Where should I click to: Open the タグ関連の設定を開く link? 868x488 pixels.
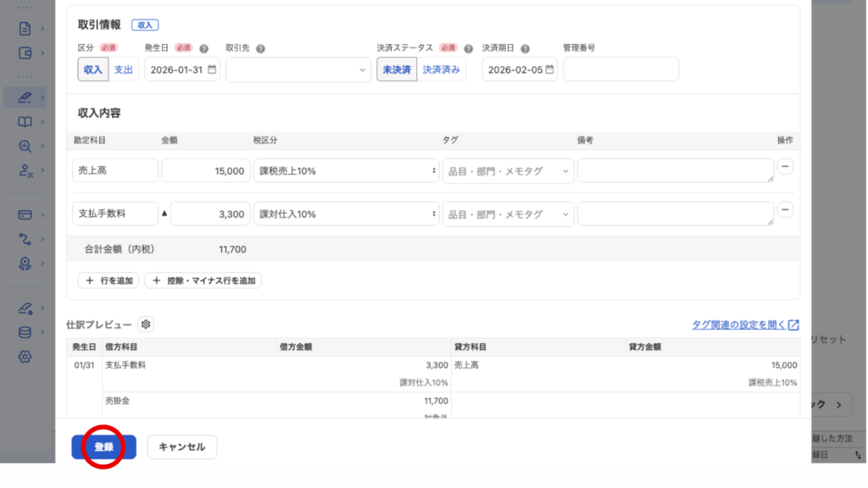click(x=745, y=324)
